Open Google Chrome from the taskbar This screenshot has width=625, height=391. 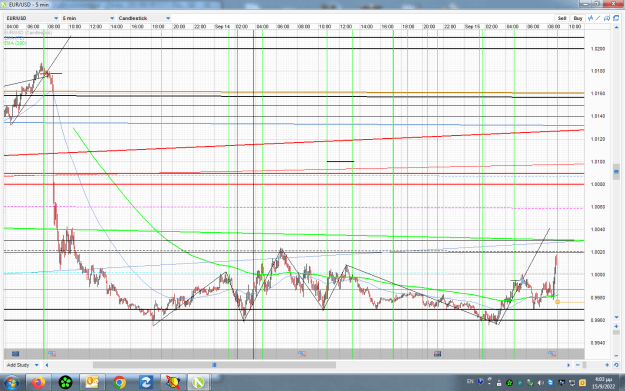(x=119, y=383)
